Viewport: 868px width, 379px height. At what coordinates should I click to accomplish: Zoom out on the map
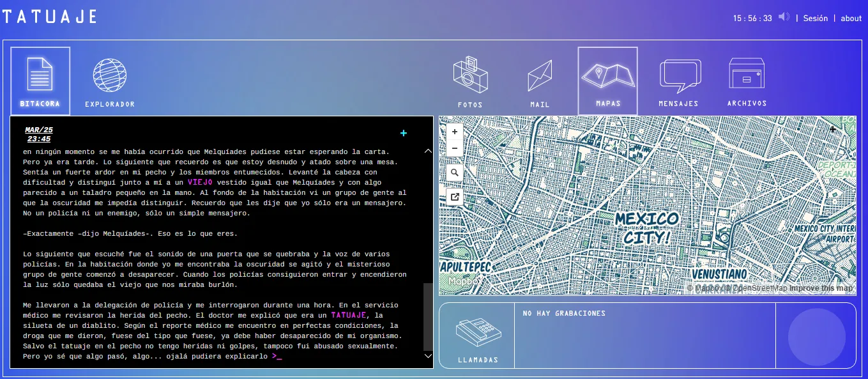click(x=455, y=148)
